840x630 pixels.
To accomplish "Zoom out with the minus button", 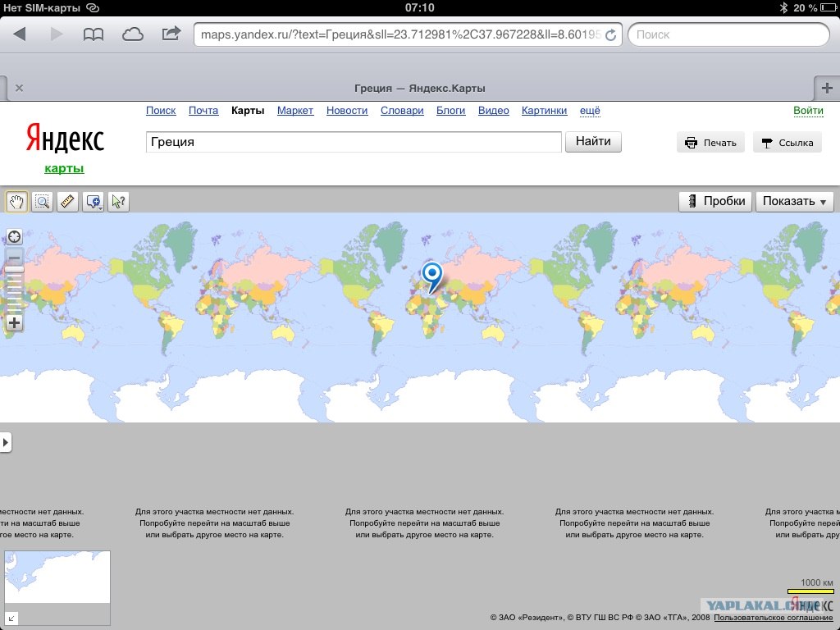I will click(x=14, y=258).
